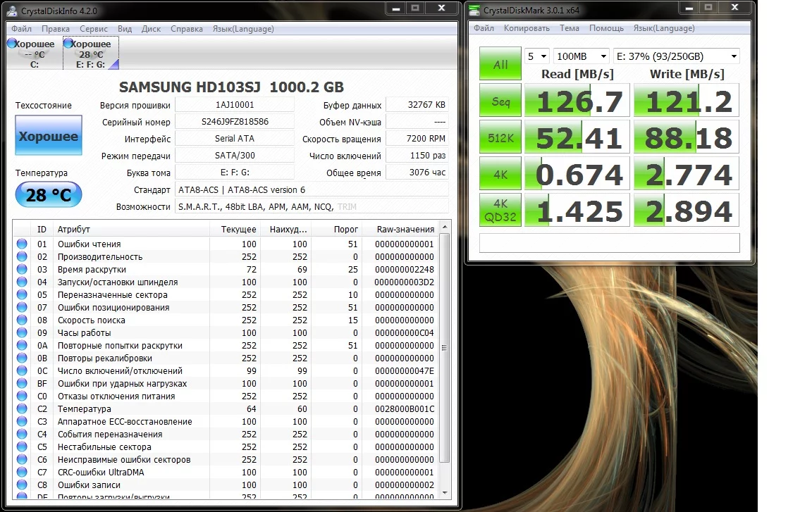This screenshot has width=812, height=512.
Task: Run all benchmarks with the All button
Action: (500, 64)
